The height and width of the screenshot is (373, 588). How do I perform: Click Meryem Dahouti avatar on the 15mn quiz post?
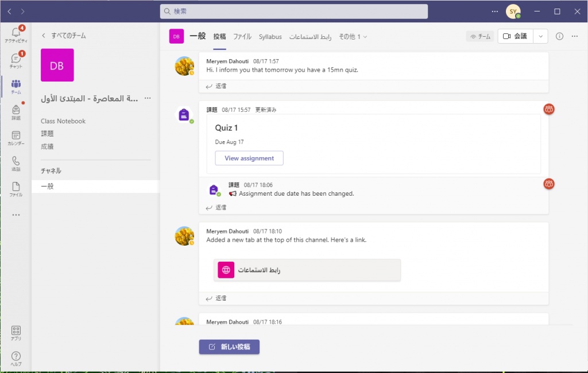pyautogui.click(x=184, y=66)
